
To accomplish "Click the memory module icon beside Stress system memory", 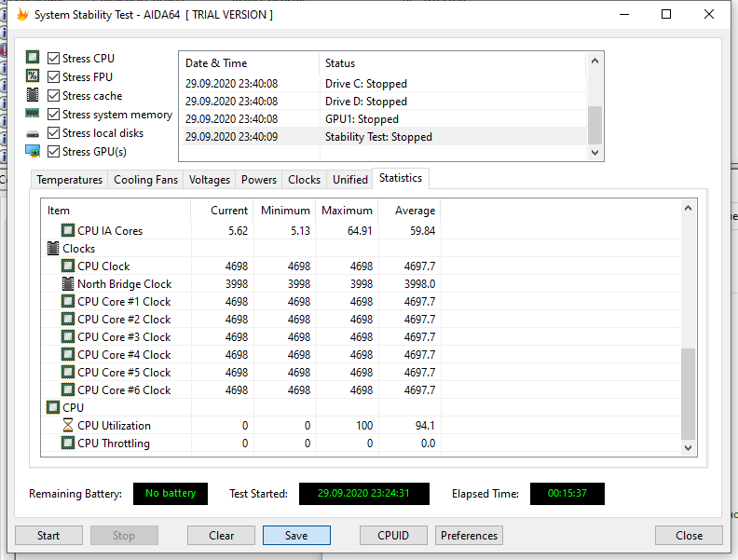I will click(33, 114).
